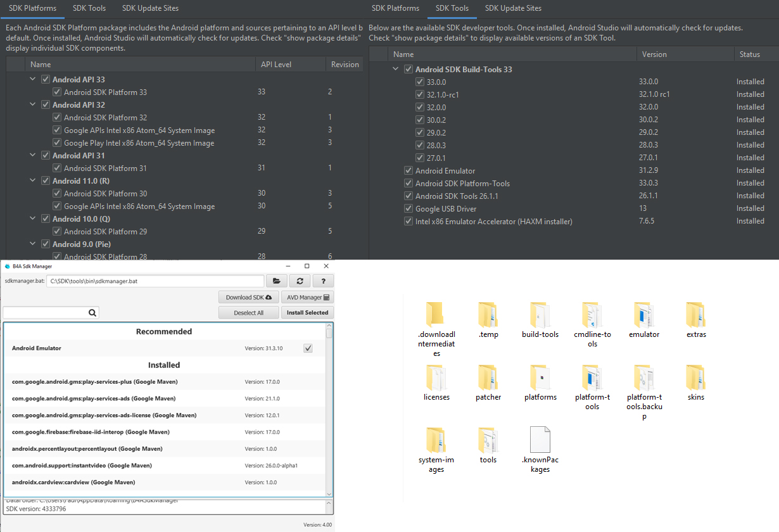Collapse the Android 10.0 (Q) node
779x532 pixels.
[x=33, y=218]
